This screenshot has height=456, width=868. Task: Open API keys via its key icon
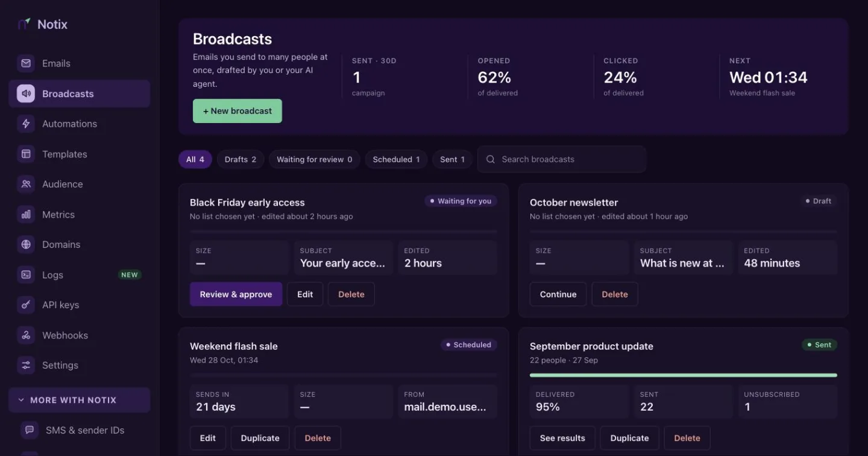[26, 305]
